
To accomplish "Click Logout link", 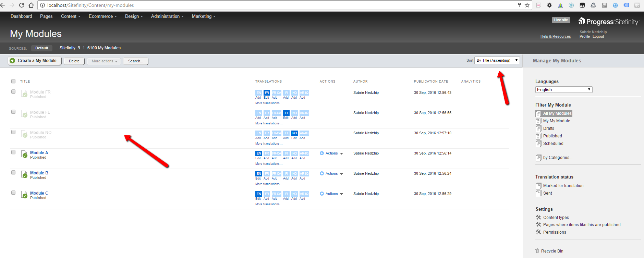I will 598,36.
